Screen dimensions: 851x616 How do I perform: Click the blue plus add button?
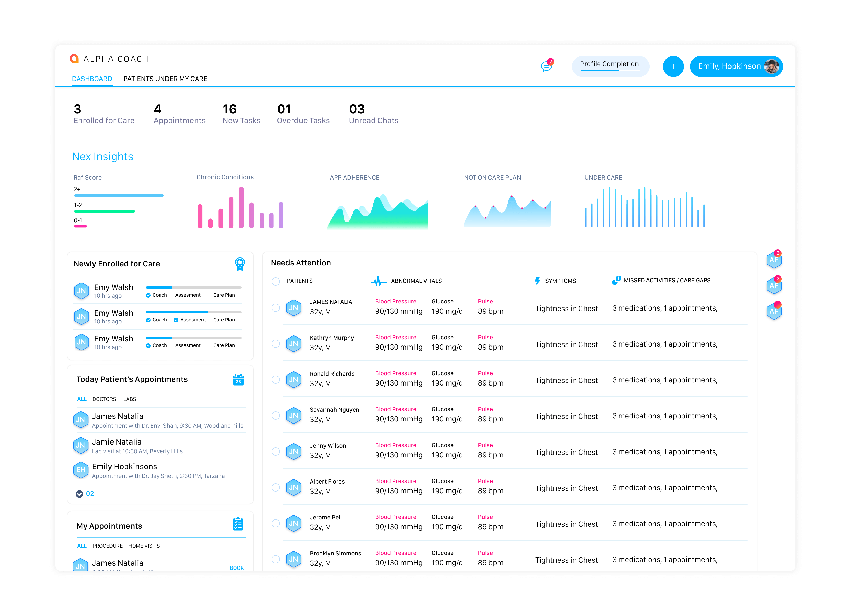(673, 66)
